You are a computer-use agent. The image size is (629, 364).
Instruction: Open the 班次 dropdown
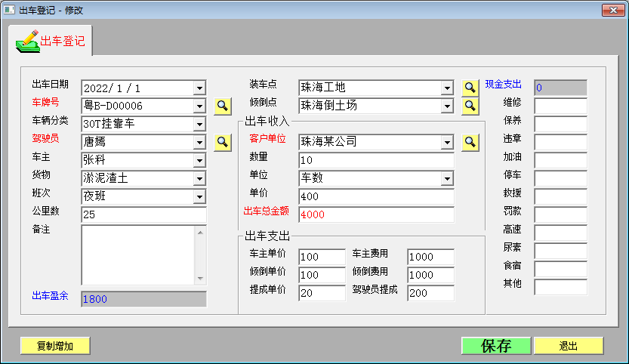[x=199, y=196]
